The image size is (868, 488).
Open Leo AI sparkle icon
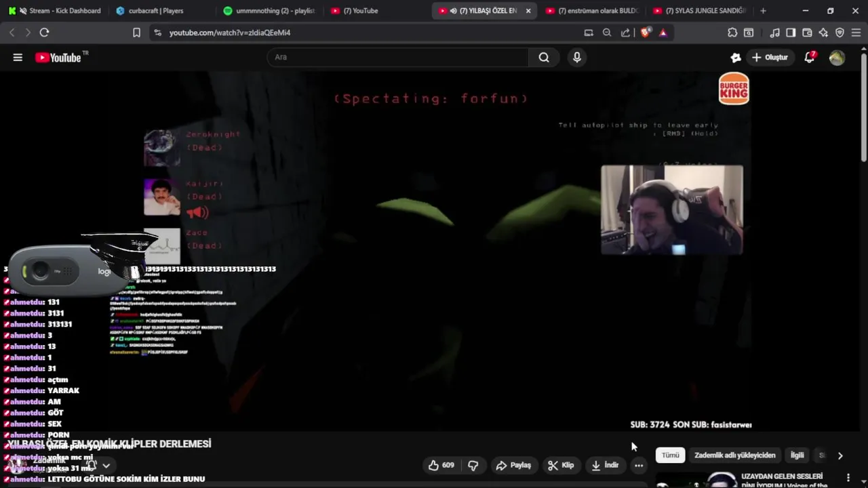[823, 33]
